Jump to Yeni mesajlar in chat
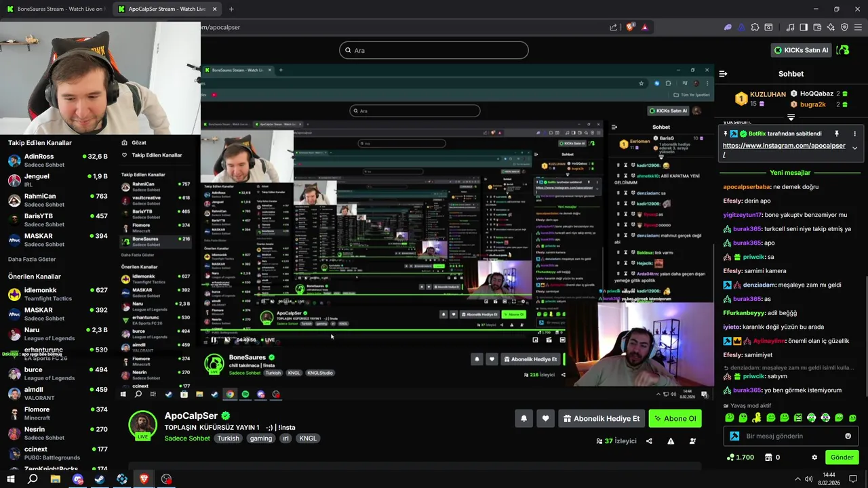Image resolution: width=868 pixels, height=488 pixels. click(790, 173)
